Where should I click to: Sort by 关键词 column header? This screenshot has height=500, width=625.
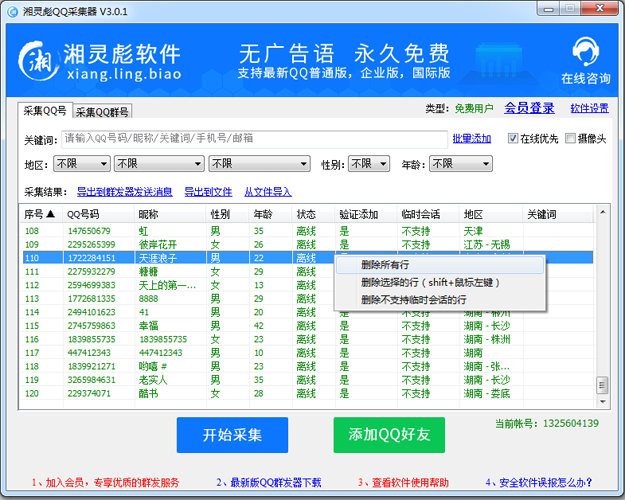pyautogui.click(x=558, y=215)
